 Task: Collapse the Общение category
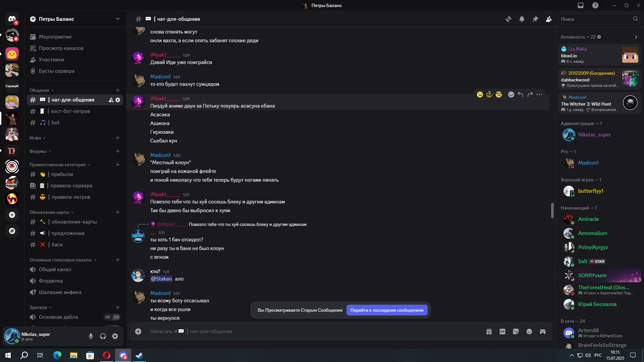[x=42, y=90]
